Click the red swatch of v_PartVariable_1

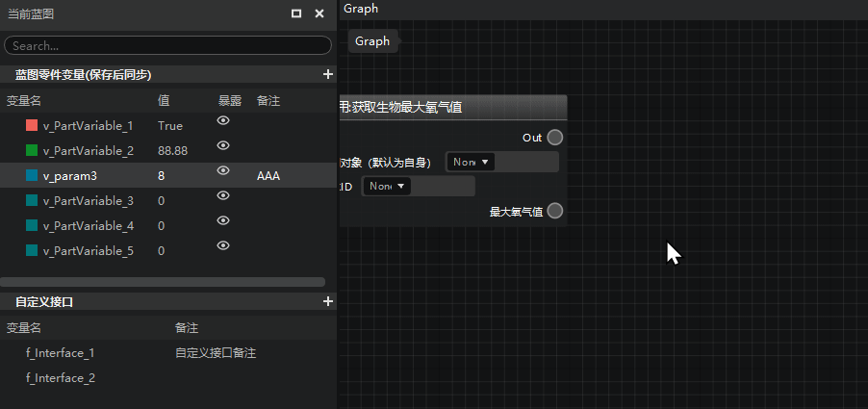(32, 126)
